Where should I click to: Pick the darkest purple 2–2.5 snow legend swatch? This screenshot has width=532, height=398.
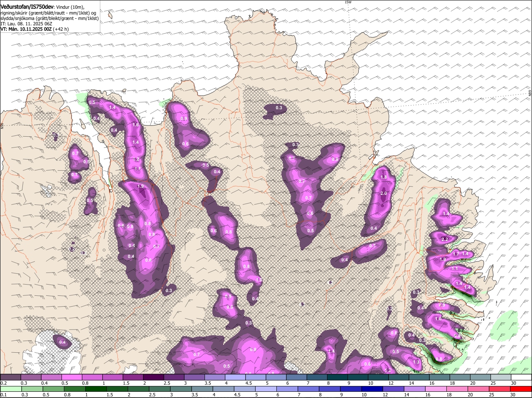154,377
